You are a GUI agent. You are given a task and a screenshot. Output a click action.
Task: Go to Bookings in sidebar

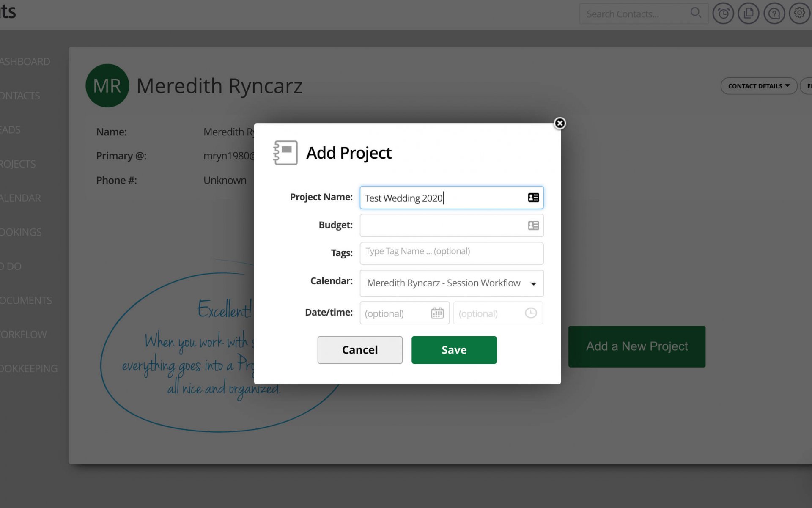click(20, 232)
